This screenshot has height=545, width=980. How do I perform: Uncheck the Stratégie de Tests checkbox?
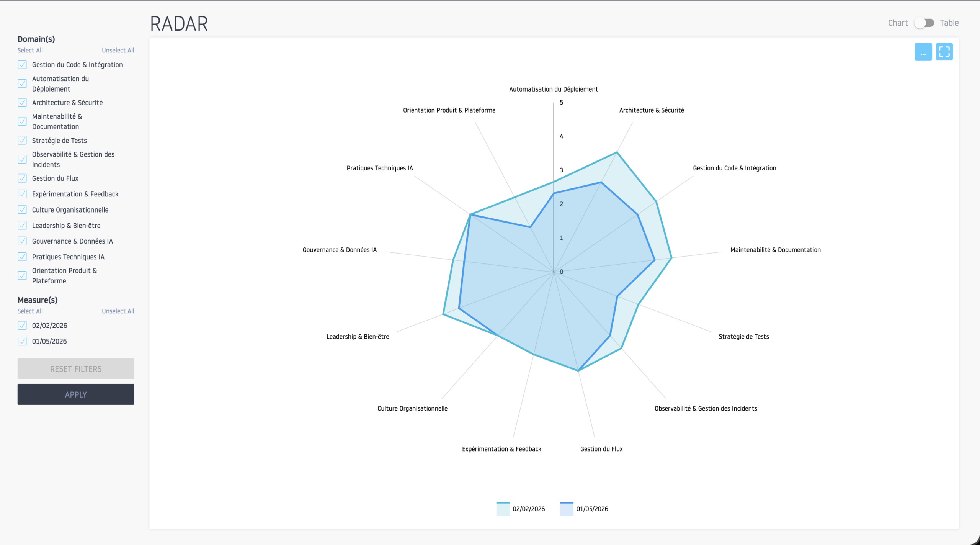tap(22, 141)
